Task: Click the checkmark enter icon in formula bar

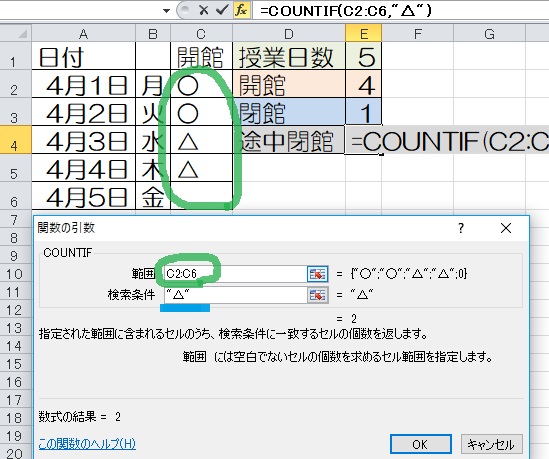Action: [x=222, y=11]
